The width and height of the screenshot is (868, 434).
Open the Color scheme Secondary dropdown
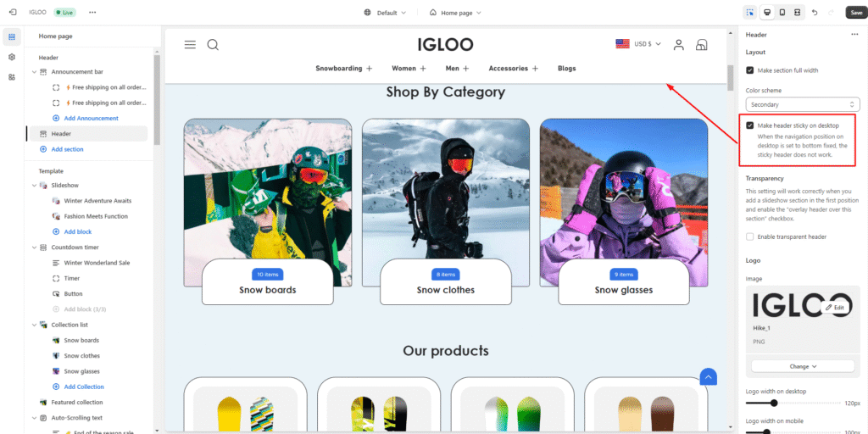tap(802, 104)
